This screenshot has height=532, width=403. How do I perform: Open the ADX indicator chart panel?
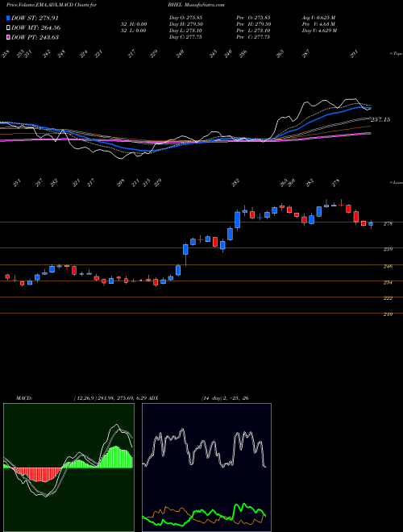pyautogui.click(x=206, y=468)
